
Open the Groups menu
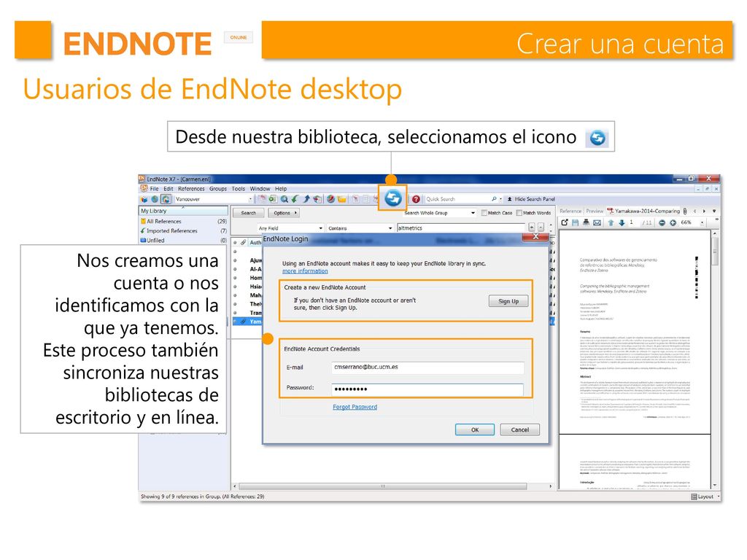click(x=218, y=189)
